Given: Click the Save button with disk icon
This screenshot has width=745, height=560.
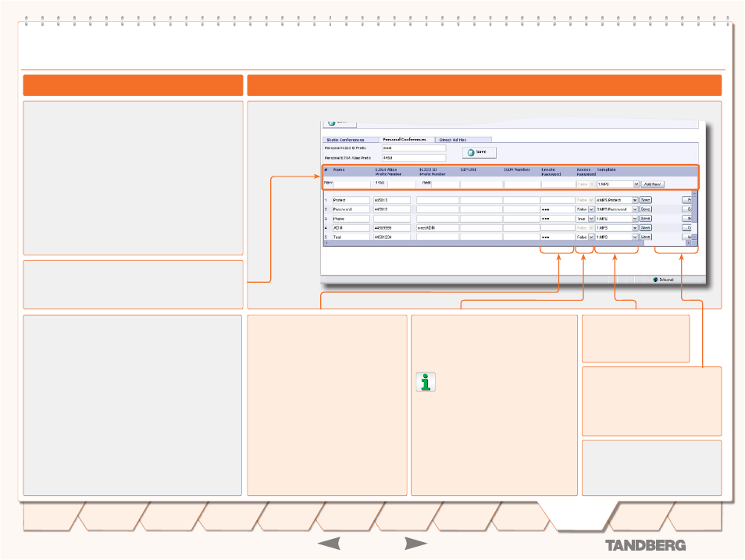Looking at the screenshot, I should [479, 152].
